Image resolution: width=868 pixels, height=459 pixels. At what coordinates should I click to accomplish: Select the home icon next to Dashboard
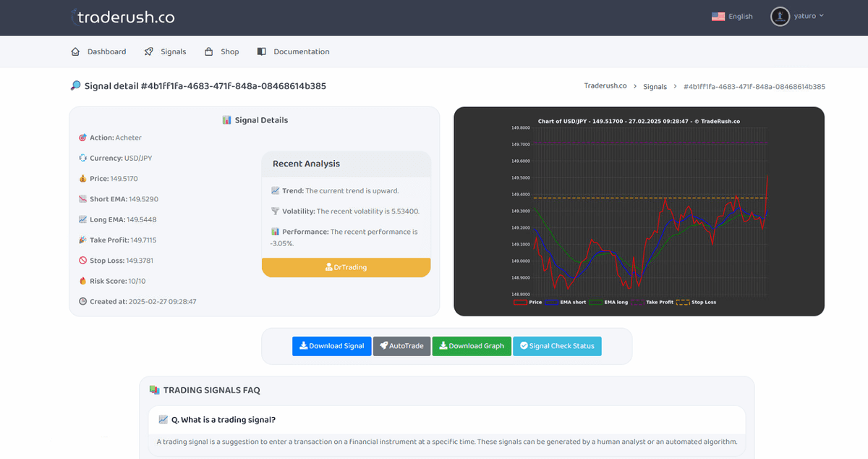75,51
